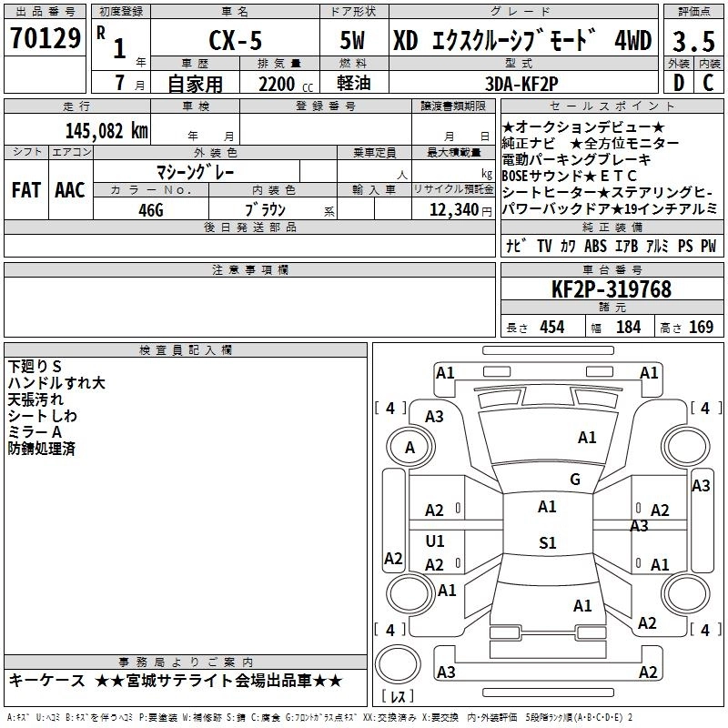This screenshot has height=728, width=728.
Task: Select the FAT shift type cell
Action: pyautogui.click(x=25, y=190)
